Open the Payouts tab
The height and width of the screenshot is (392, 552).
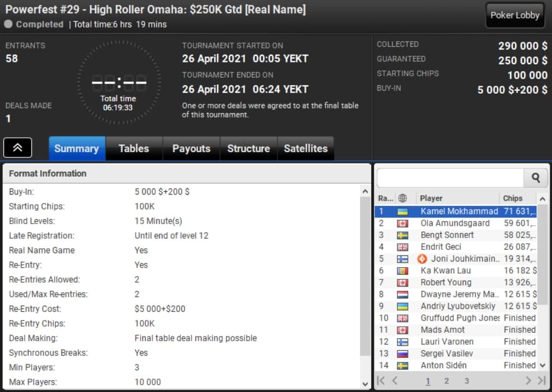pos(191,148)
